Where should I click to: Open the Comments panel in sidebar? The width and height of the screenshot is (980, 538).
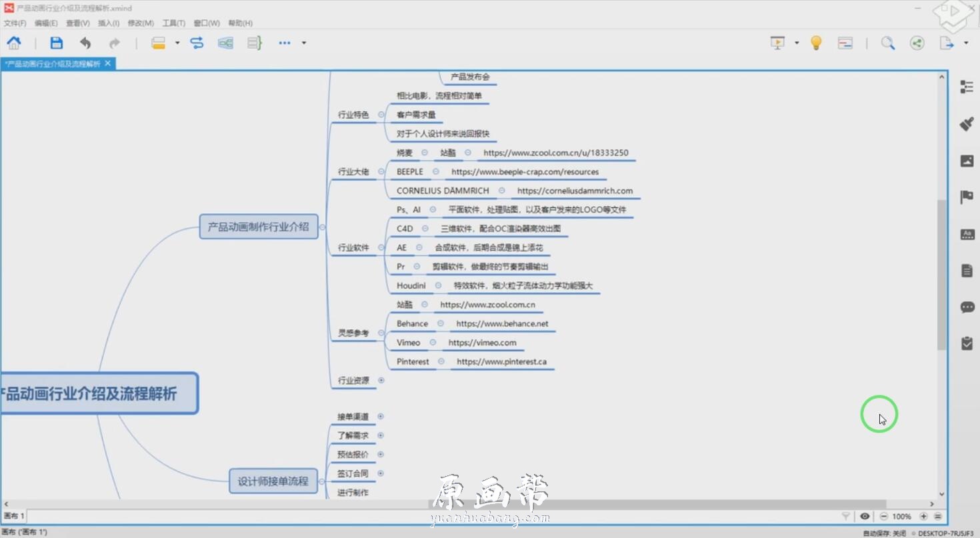tap(967, 307)
